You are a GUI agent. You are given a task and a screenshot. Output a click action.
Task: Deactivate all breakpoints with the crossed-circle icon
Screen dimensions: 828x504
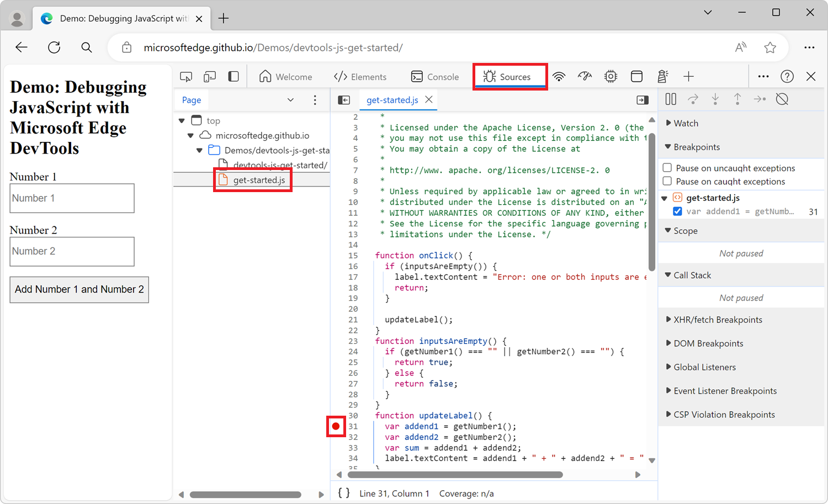point(782,99)
